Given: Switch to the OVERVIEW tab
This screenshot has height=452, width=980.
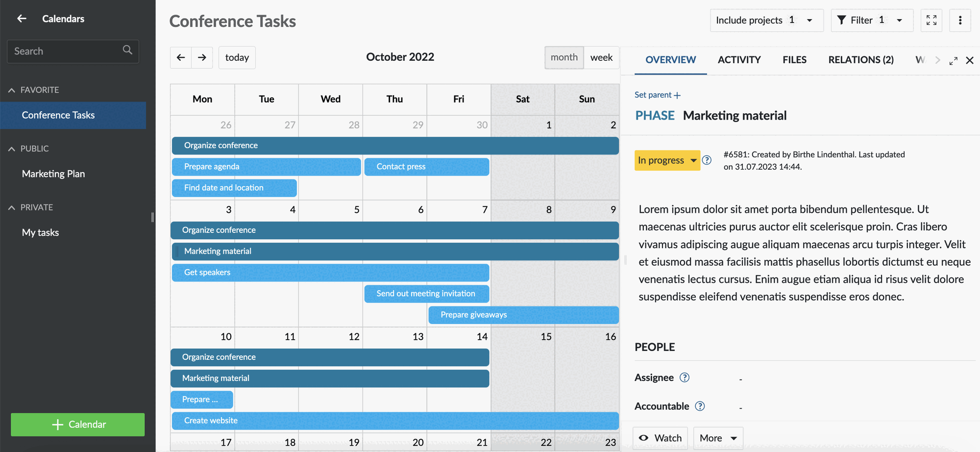Looking at the screenshot, I should (670, 60).
